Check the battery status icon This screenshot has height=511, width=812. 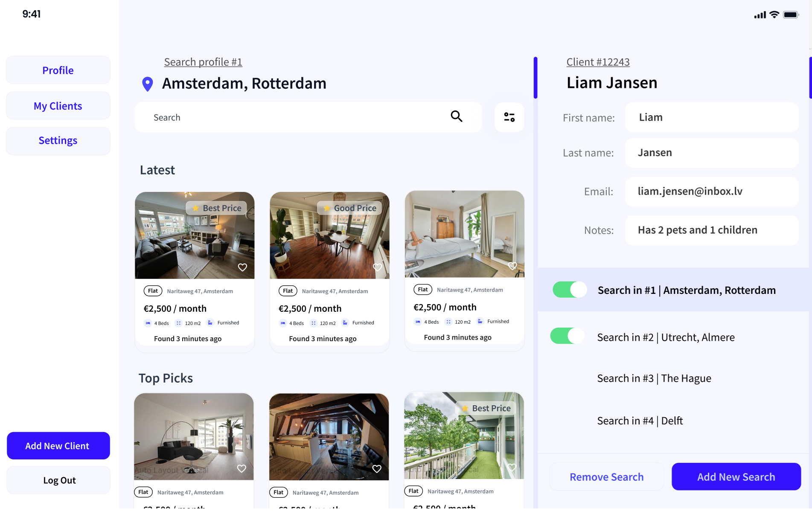(x=791, y=15)
